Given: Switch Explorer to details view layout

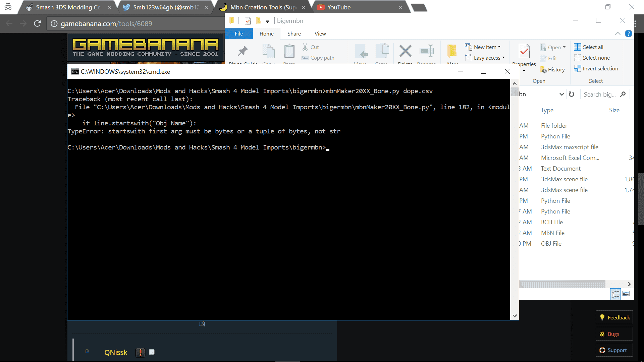Looking at the screenshot, I should click(615, 294).
